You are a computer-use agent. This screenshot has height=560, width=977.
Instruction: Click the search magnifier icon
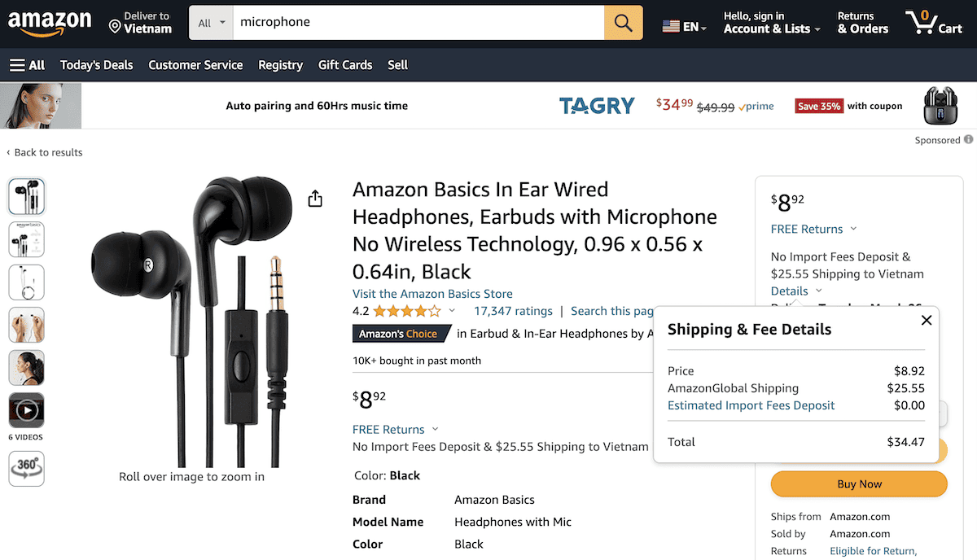[623, 23]
